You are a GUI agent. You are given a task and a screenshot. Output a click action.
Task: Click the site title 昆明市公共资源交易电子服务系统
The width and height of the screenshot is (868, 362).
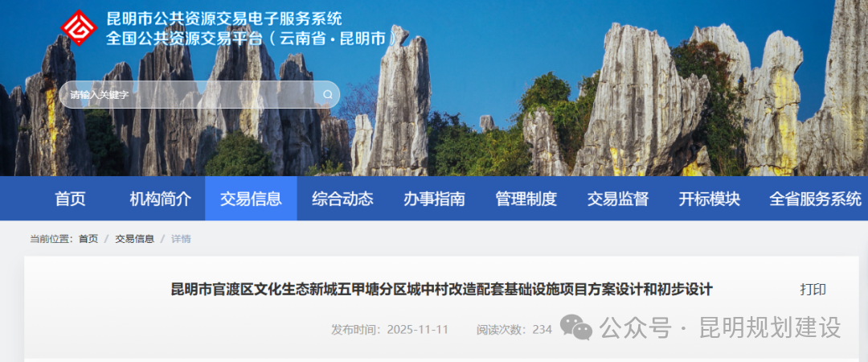pos(224,19)
